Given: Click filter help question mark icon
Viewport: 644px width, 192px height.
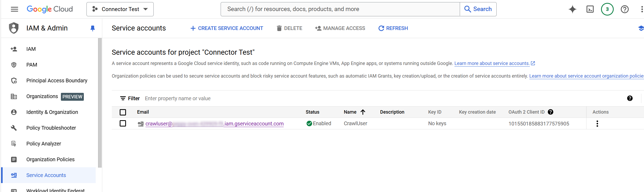Looking at the screenshot, I should click(x=630, y=98).
